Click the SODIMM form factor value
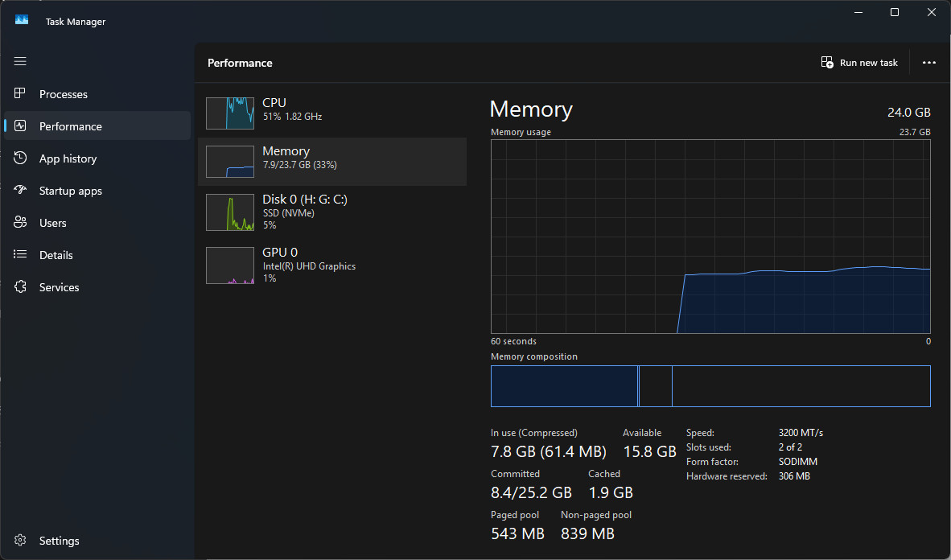Viewport: 951px width, 560px height. point(797,462)
